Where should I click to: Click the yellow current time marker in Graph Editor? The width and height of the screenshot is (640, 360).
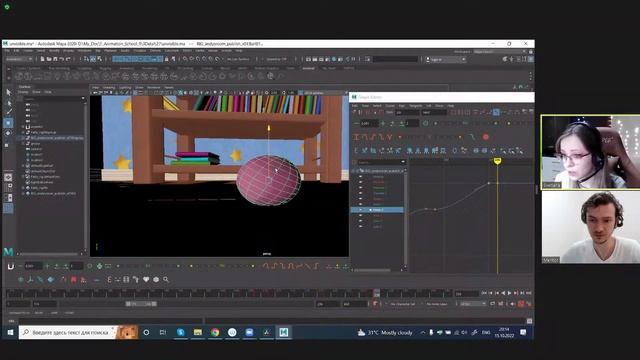(x=497, y=162)
